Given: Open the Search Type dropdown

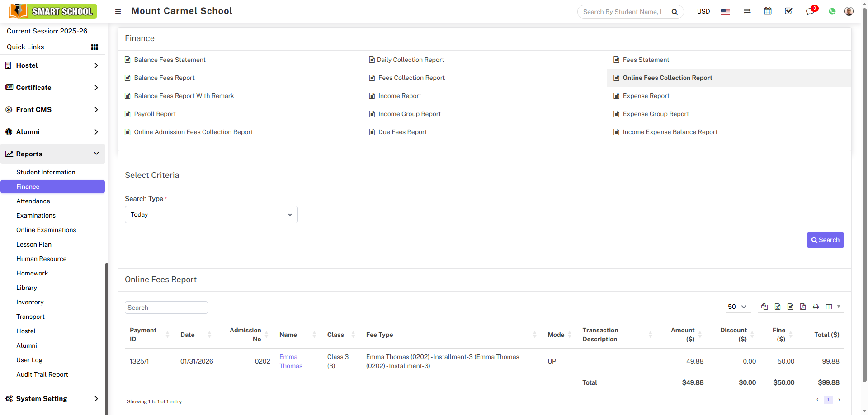Looking at the screenshot, I should [x=211, y=214].
